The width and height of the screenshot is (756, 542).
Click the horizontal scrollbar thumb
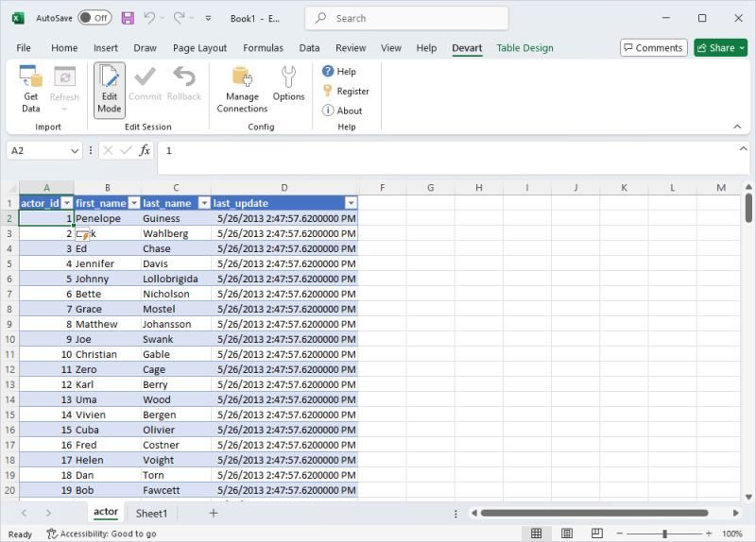594,513
